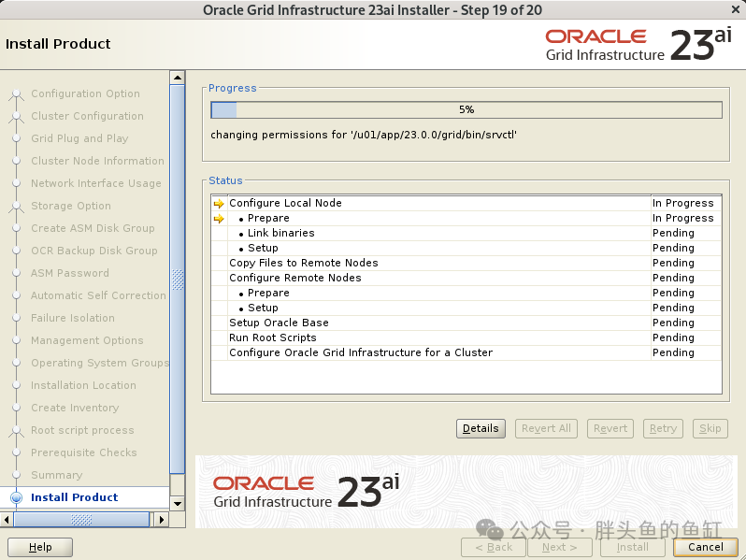Click the Prepare in-progress arrow icon under Configure Local Node
This screenshot has height=560, width=746.
click(x=219, y=219)
